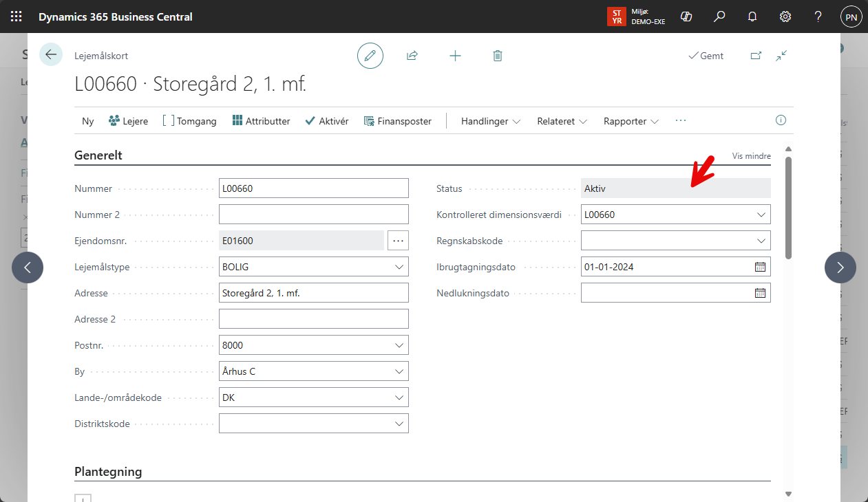868x502 pixels.
Task: Expand the Postnr. dropdown
Action: [399, 345]
